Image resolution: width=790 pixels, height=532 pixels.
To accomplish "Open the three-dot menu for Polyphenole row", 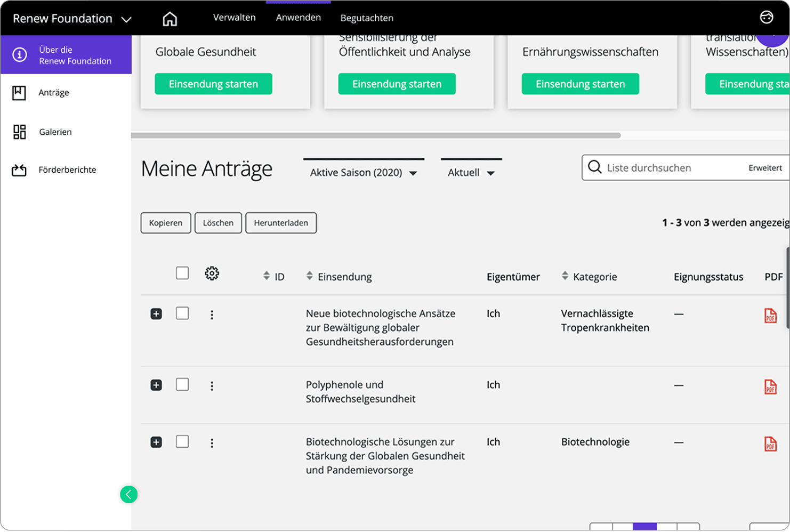I will [x=212, y=386].
